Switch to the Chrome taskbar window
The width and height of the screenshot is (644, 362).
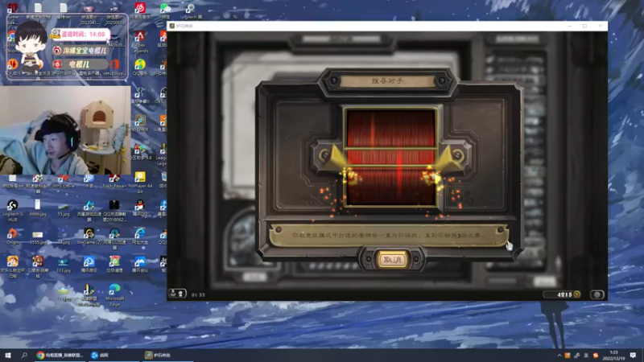coord(60,355)
